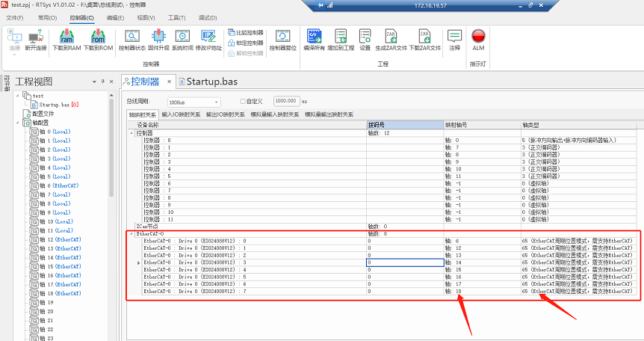Image resolution: width=644 pixels, height=341 pixels.
Task: Close the 工程视图 panel
Action: tap(111, 82)
